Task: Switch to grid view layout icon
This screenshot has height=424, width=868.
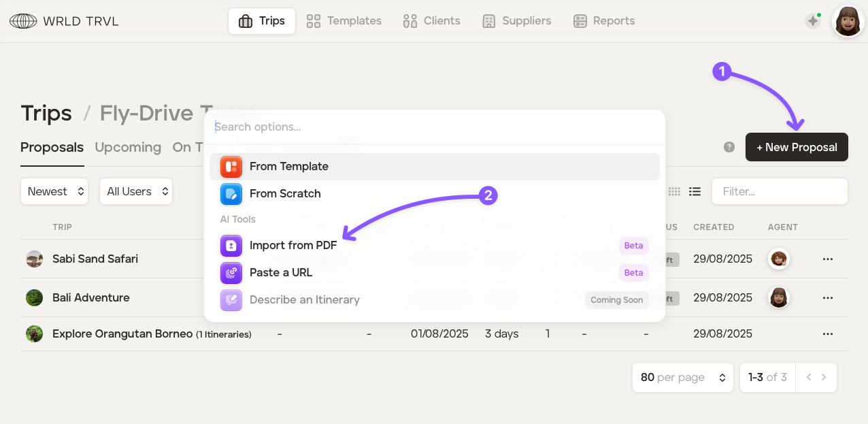Action: 674,192
